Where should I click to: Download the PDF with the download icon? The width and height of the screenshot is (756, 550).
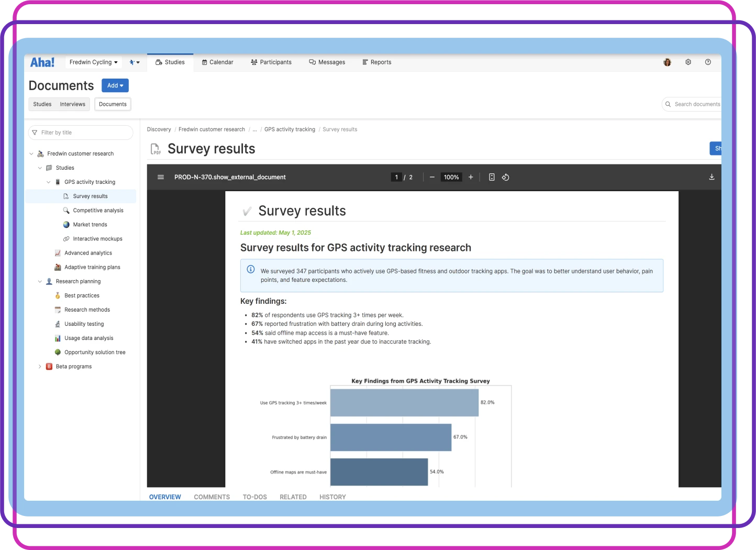pyautogui.click(x=711, y=177)
